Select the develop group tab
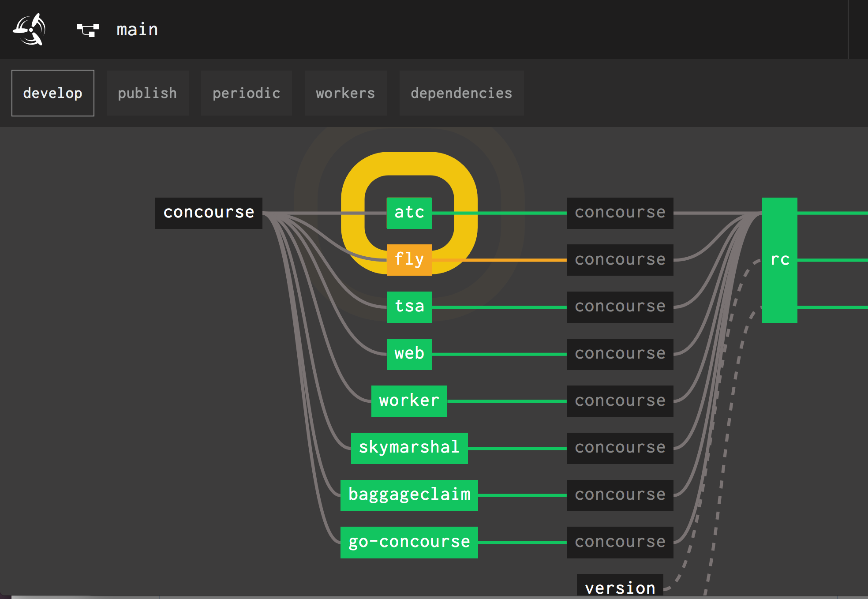 (x=53, y=93)
